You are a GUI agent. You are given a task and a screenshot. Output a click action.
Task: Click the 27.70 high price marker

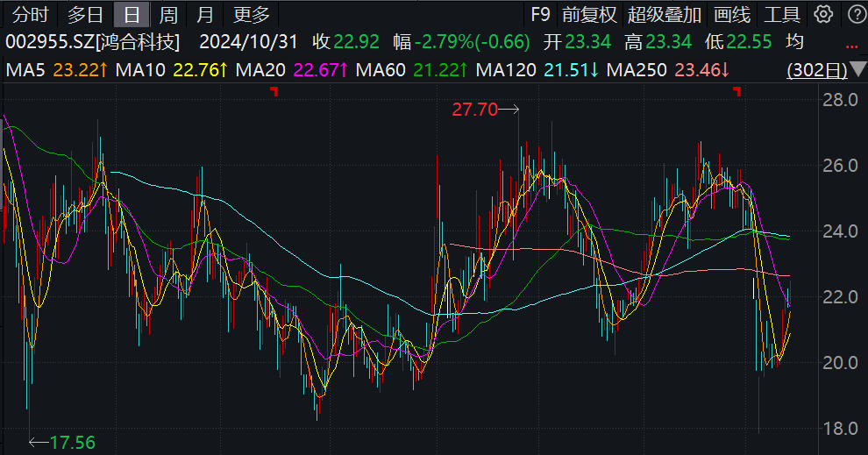pyautogui.click(x=474, y=110)
